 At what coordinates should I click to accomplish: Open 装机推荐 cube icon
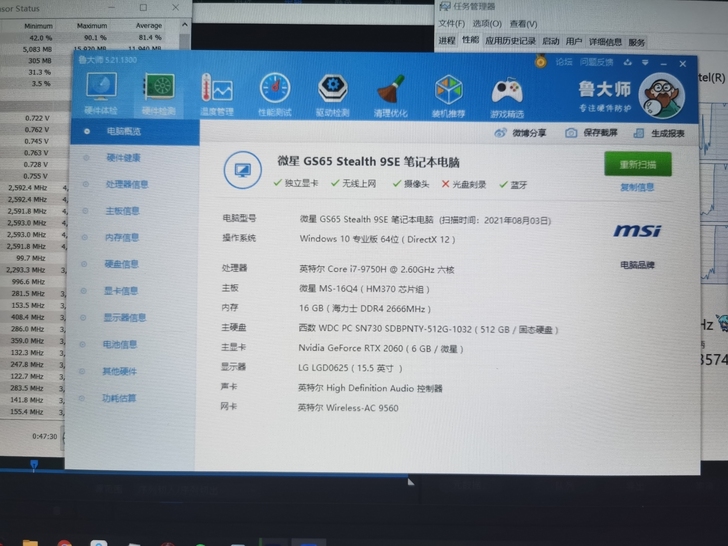(x=448, y=96)
